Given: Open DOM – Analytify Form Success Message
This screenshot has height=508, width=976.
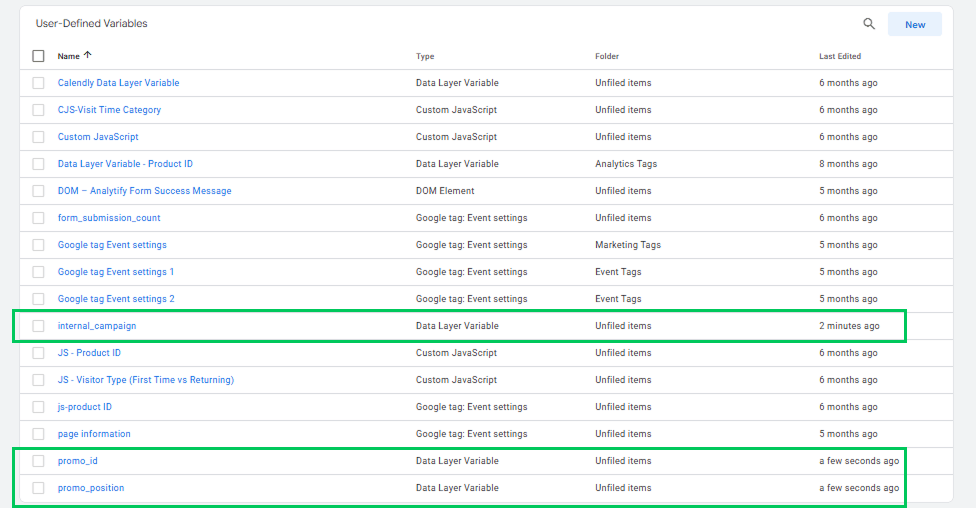Looking at the screenshot, I should point(144,190).
